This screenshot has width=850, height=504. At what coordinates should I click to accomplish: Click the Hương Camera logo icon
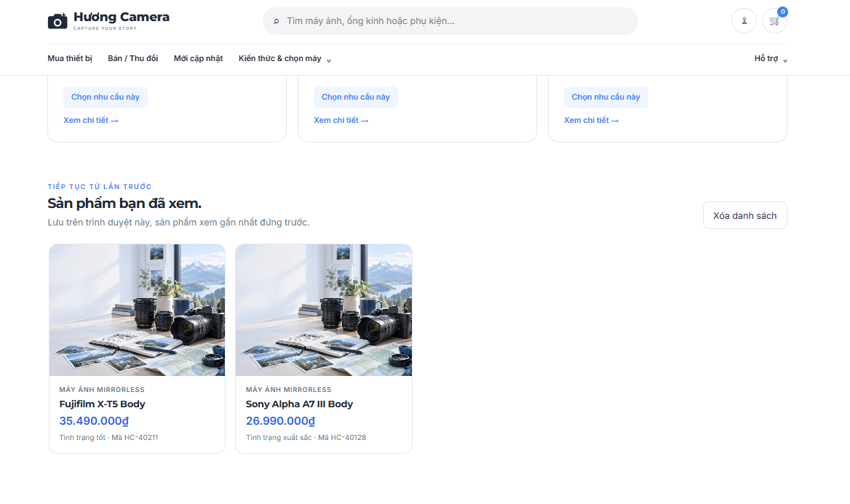(x=57, y=21)
